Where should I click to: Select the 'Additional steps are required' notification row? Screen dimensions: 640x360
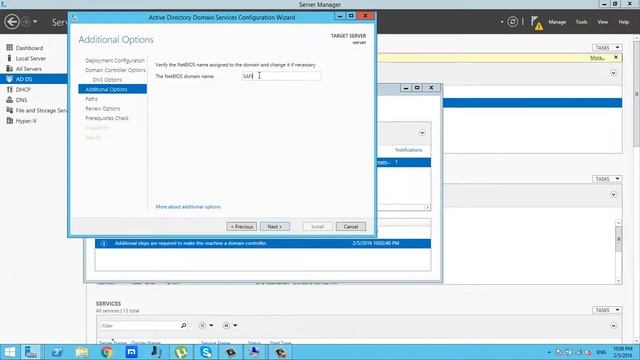[263, 243]
